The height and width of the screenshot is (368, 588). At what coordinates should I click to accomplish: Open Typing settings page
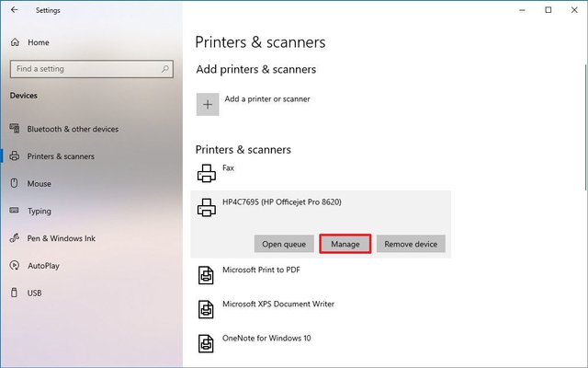pyautogui.click(x=40, y=211)
